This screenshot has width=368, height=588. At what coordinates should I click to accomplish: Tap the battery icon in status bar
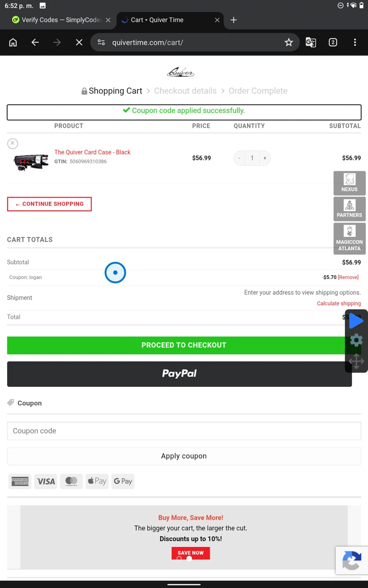coord(361,5)
